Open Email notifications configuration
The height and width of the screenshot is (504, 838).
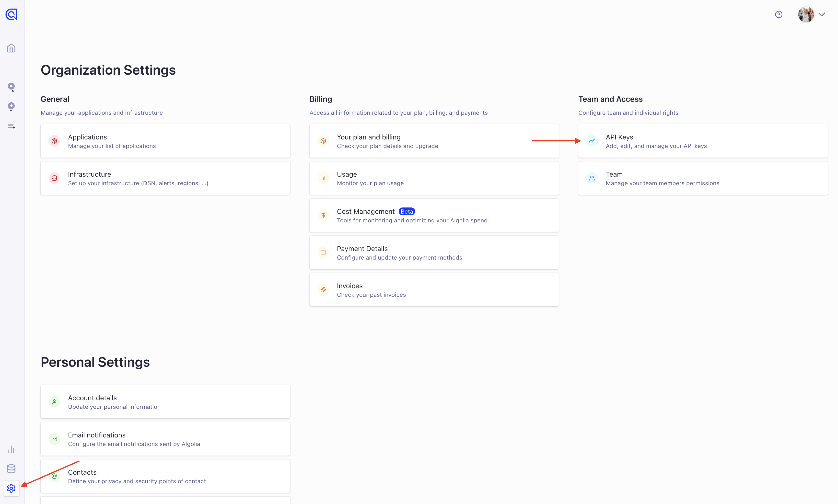click(165, 439)
